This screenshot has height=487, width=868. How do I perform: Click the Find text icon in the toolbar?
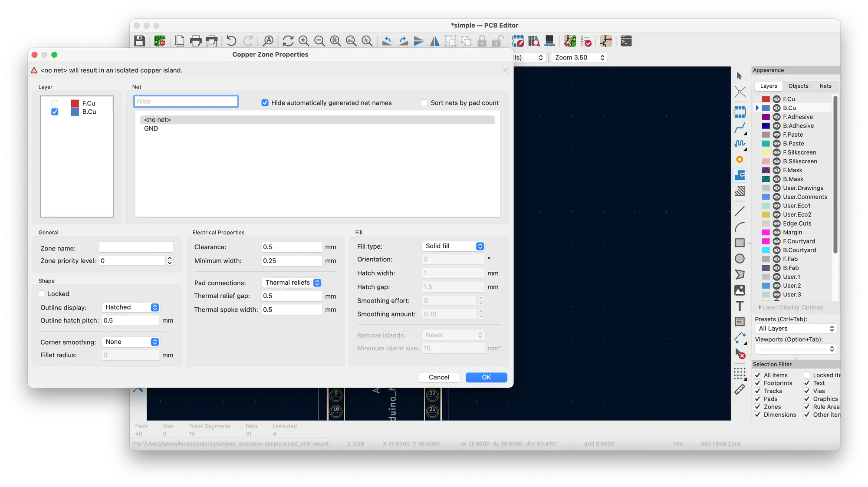click(268, 41)
